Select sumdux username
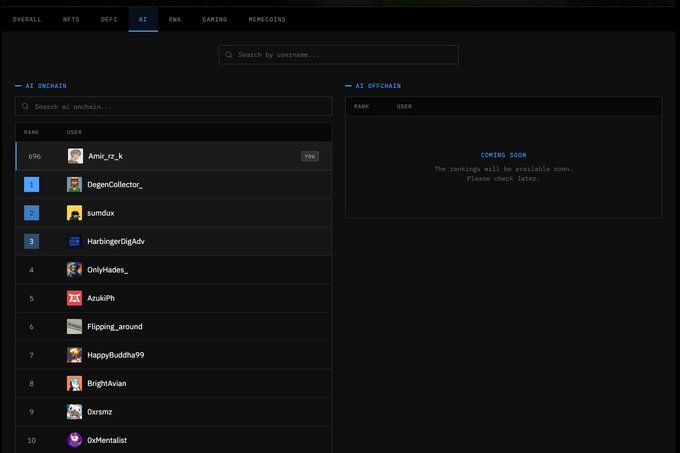The image size is (680, 453). point(101,213)
